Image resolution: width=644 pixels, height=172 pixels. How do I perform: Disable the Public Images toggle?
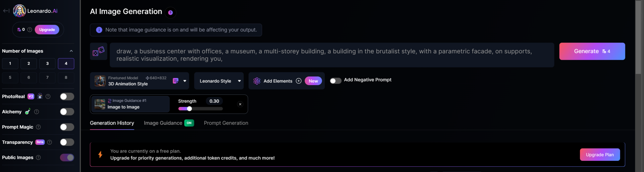(67, 158)
